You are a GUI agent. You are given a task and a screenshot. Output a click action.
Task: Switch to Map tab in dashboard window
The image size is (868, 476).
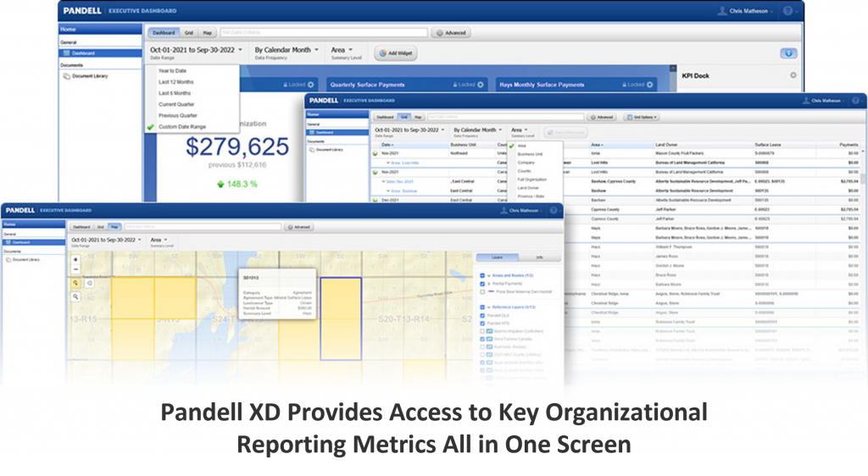coord(207,33)
